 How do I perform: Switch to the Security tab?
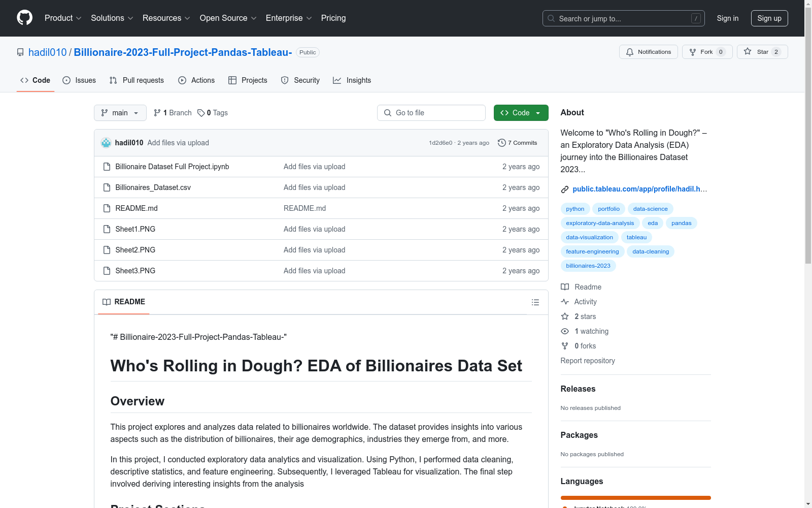300,80
